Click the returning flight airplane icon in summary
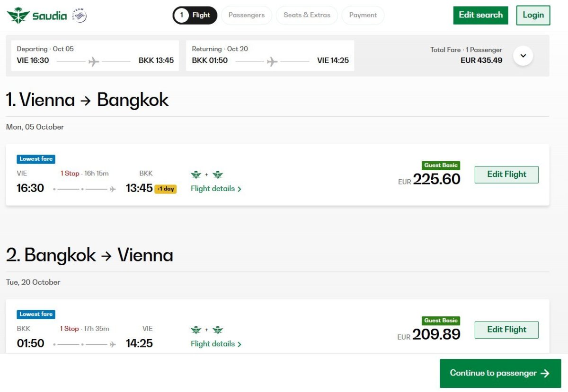Screen dimensions: 568x392 pyautogui.click(x=272, y=61)
